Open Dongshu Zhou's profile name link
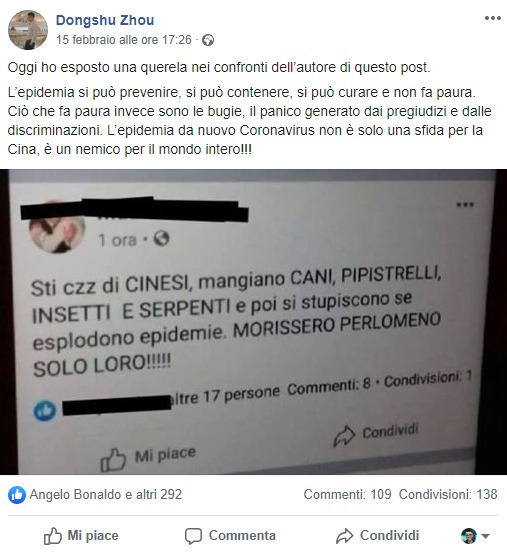The image size is (507, 554). [x=105, y=20]
